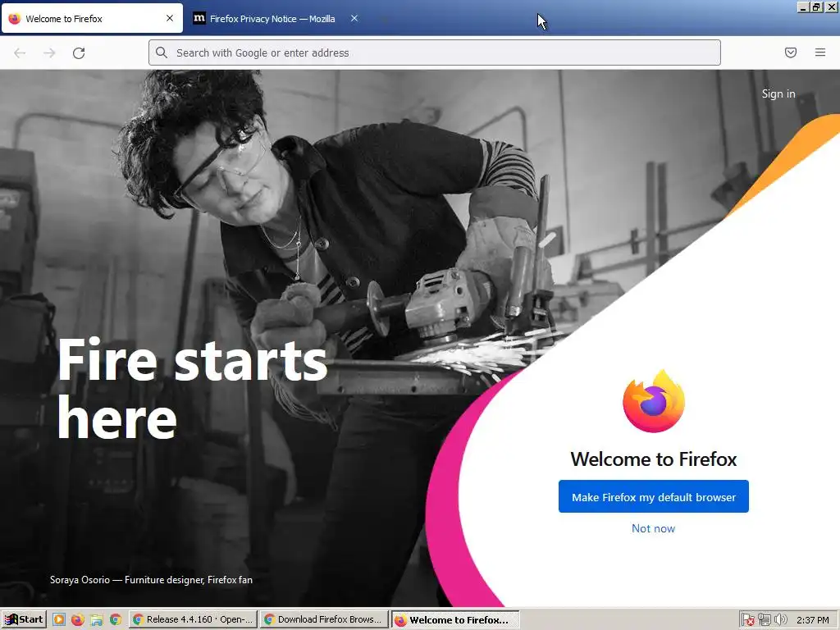This screenshot has height=630, width=840.
Task: Launch Firefox from the quick launch bar
Action: 78,620
